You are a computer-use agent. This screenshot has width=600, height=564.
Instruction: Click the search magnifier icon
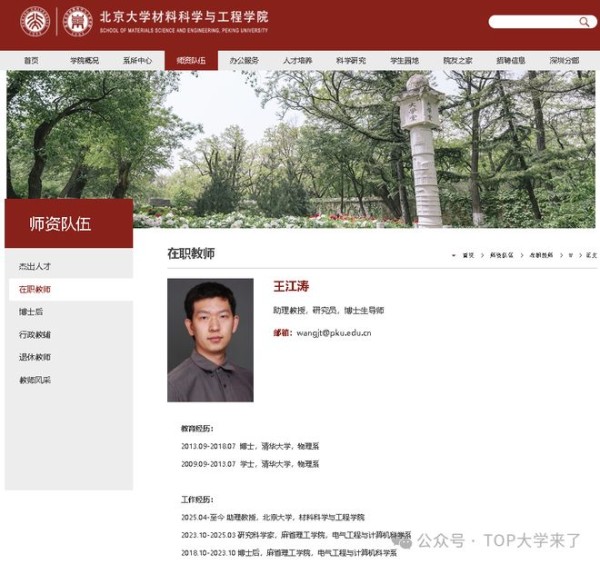coord(585,22)
